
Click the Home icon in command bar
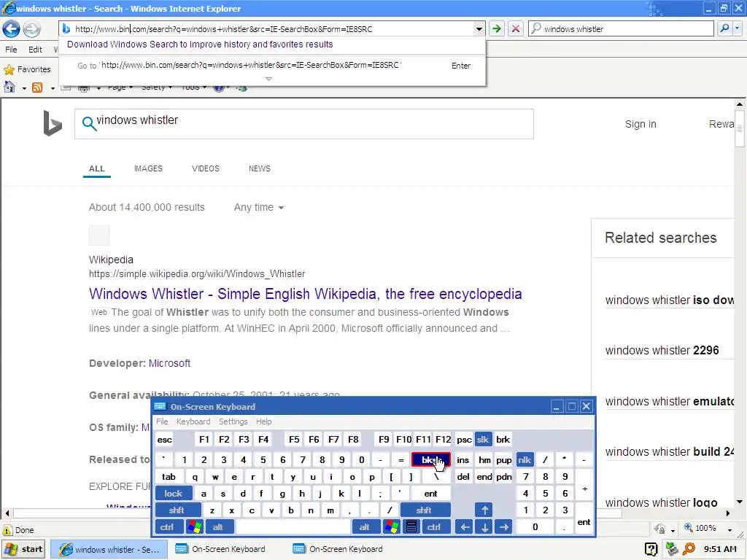click(x=9, y=87)
